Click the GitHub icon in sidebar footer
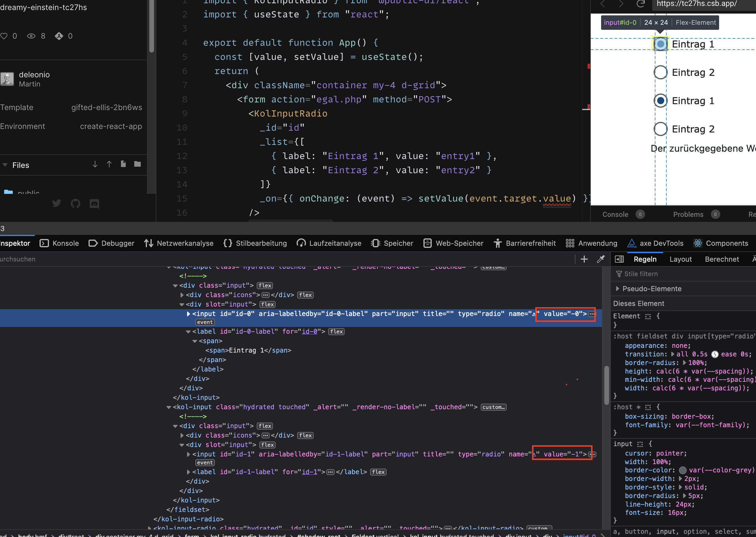Image resolution: width=756 pixels, height=537 pixels. 76,203
